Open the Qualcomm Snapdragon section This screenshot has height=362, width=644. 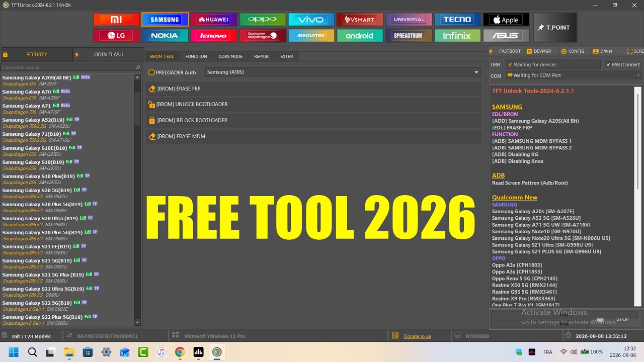click(x=263, y=36)
